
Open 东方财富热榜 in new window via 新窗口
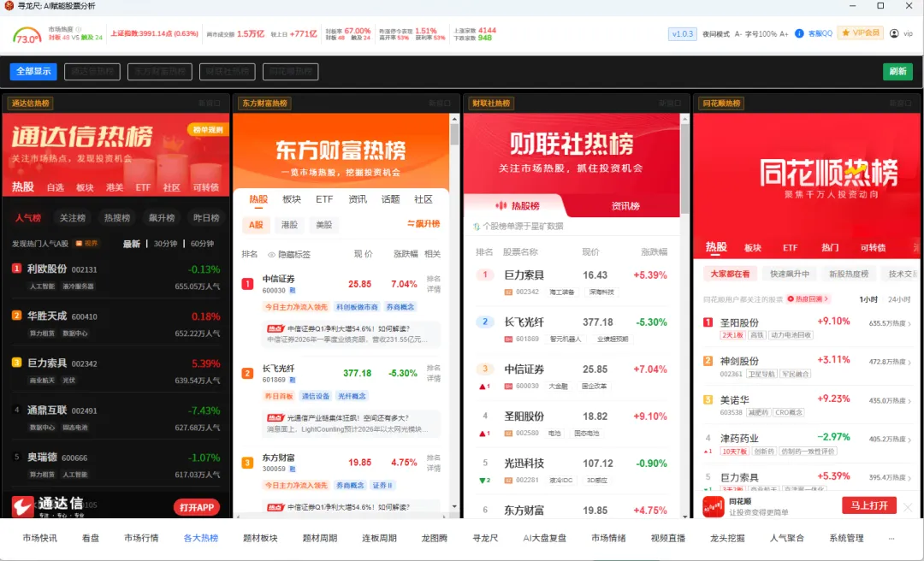tap(440, 103)
